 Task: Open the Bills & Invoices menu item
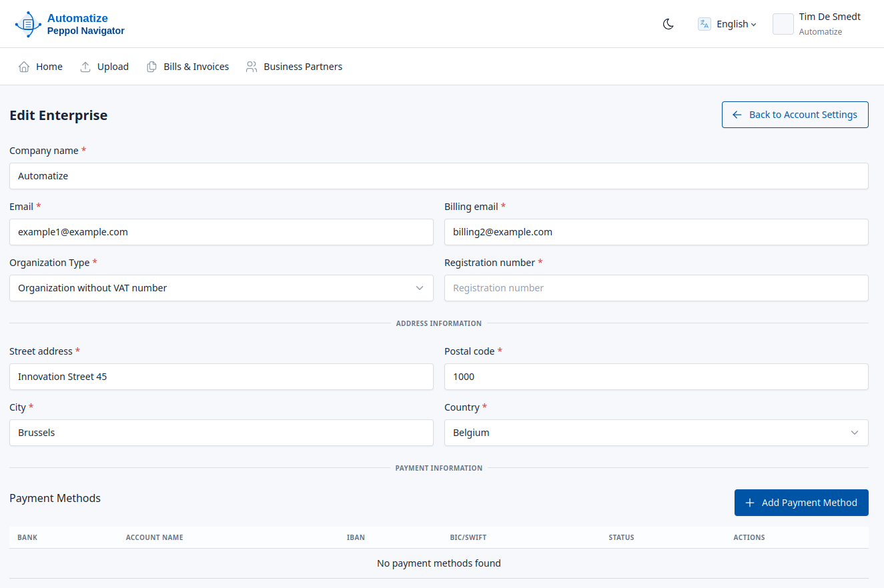[x=196, y=67]
